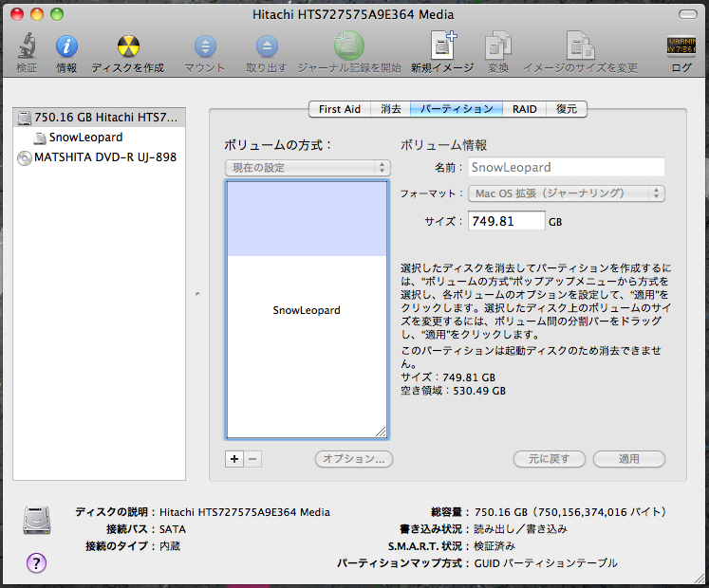Click イメージのサイズを変更 (Resize Image) icon

[x=580, y=46]
